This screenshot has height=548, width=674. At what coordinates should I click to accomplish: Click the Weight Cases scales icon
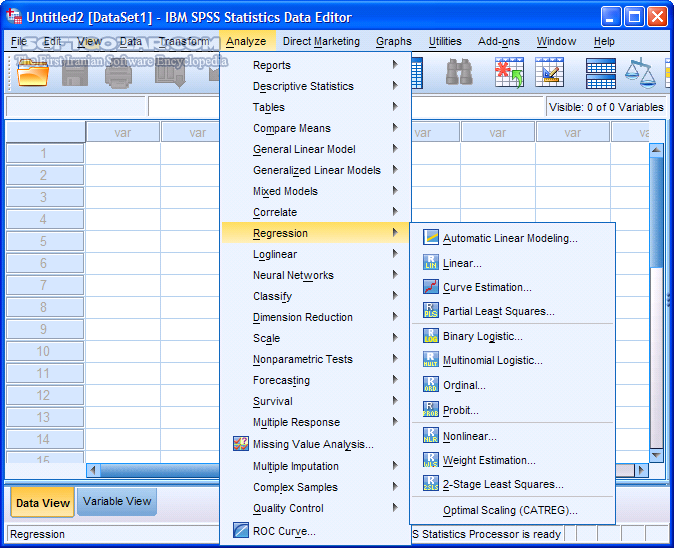point(640,73)
